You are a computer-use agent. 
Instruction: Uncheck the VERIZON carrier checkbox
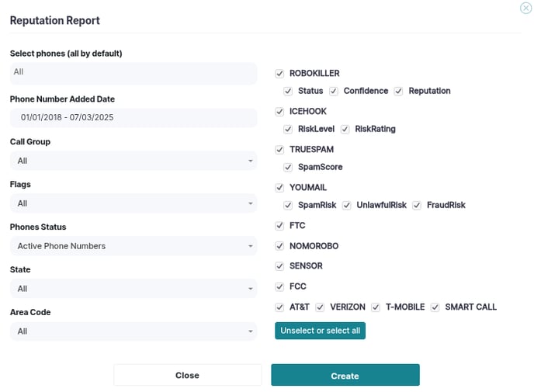[x=320, y=307]
